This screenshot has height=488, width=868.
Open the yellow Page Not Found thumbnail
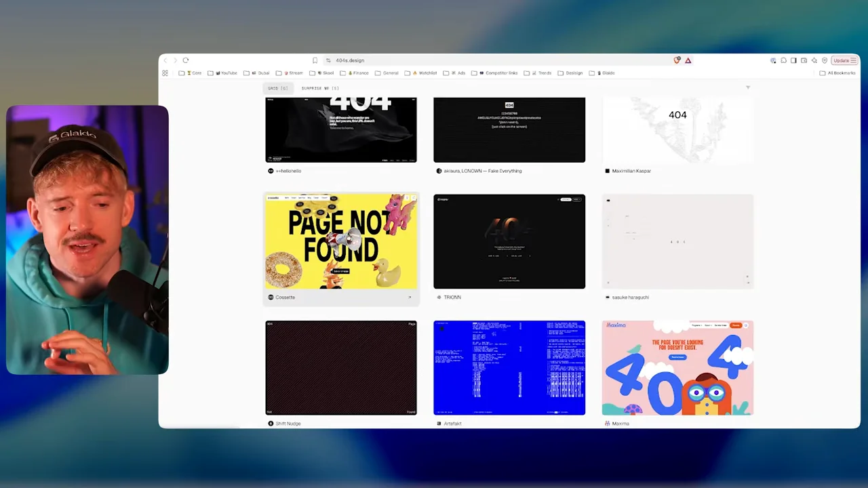click(x=341, y=241)
